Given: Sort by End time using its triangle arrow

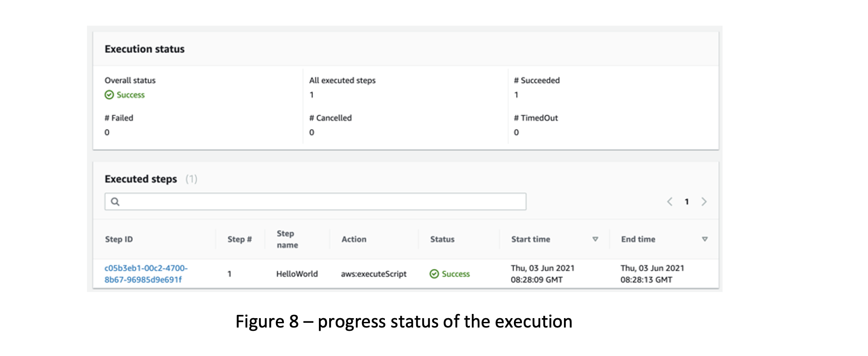Looking at the screenshot, I should [x=705, y=239].
